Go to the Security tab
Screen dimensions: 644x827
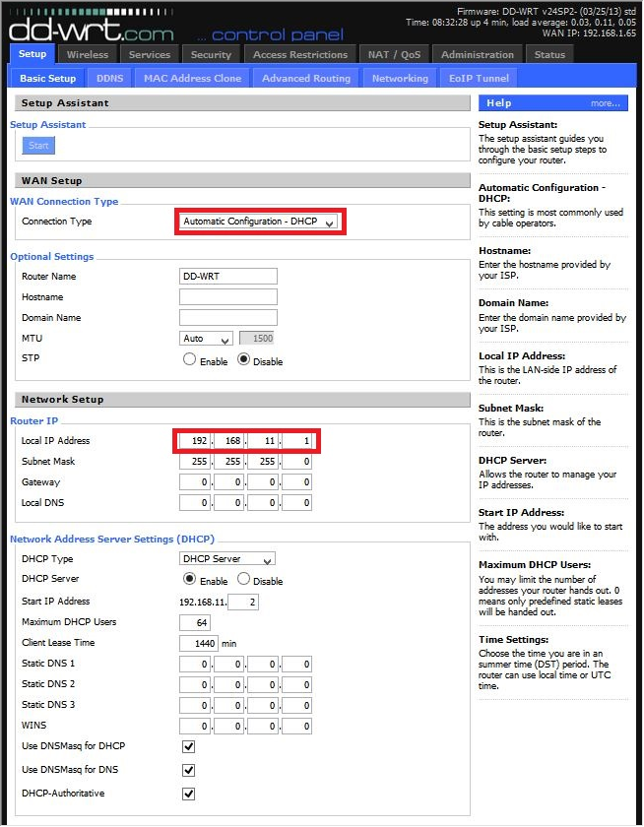point(211,54)
